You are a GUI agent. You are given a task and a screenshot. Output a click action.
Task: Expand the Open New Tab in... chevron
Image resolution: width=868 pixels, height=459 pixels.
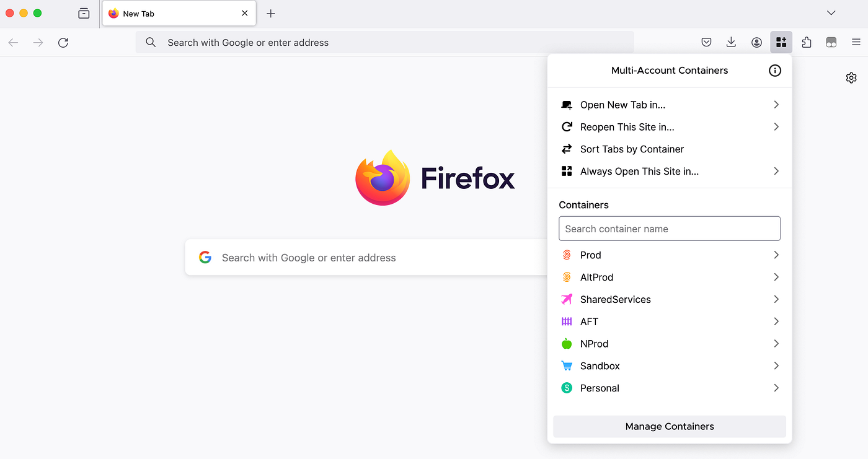pos(776,105)
